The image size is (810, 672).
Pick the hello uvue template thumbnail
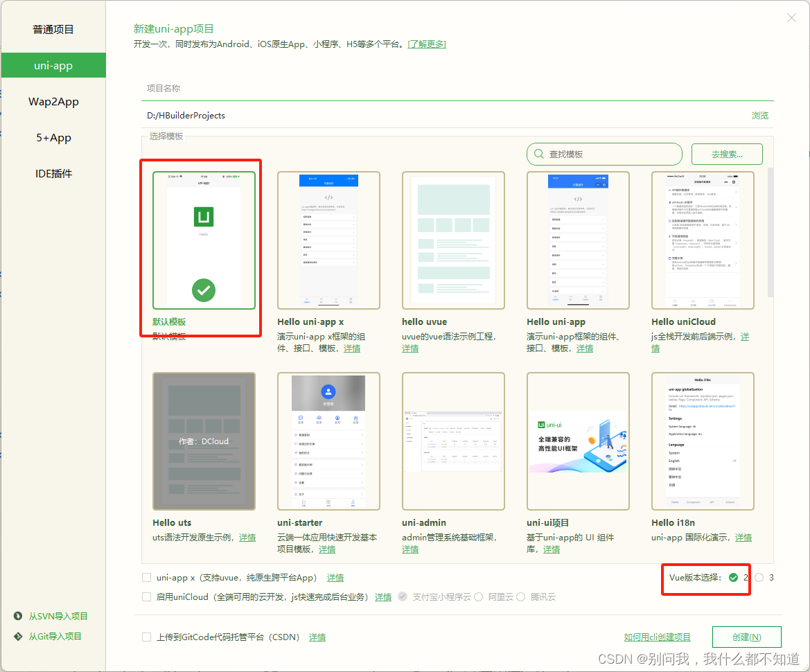click(453, 240)
